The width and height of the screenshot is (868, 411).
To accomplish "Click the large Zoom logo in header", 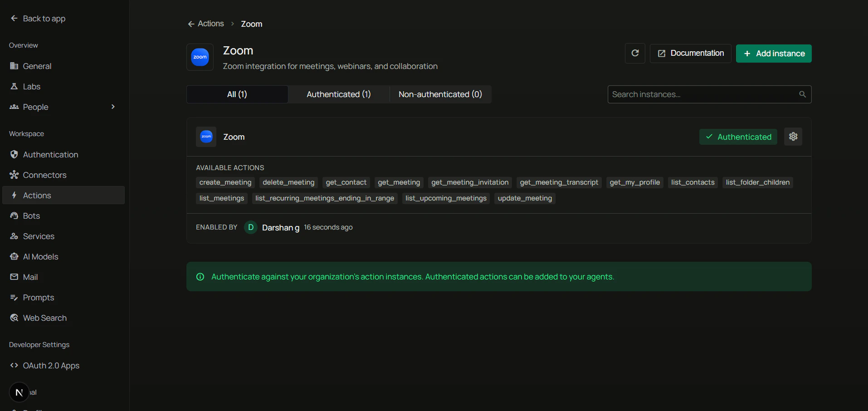I will click(x=200, y=57).
